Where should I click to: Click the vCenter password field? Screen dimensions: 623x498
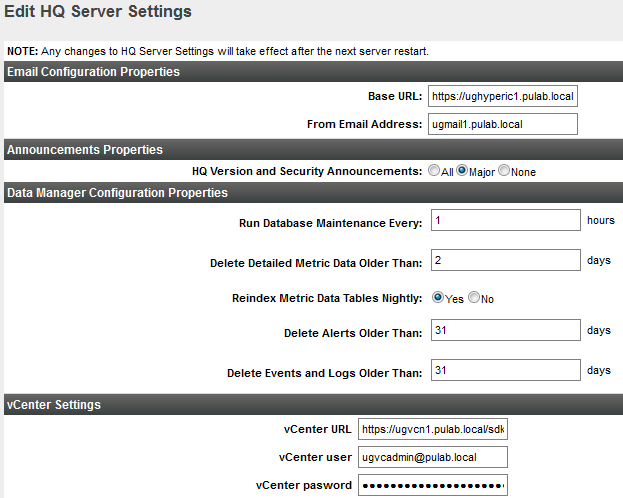(433, 485)
